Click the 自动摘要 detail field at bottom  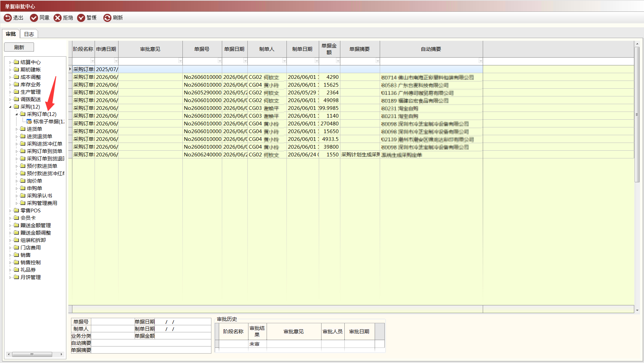pyautogui.click(x=151, y=343)
